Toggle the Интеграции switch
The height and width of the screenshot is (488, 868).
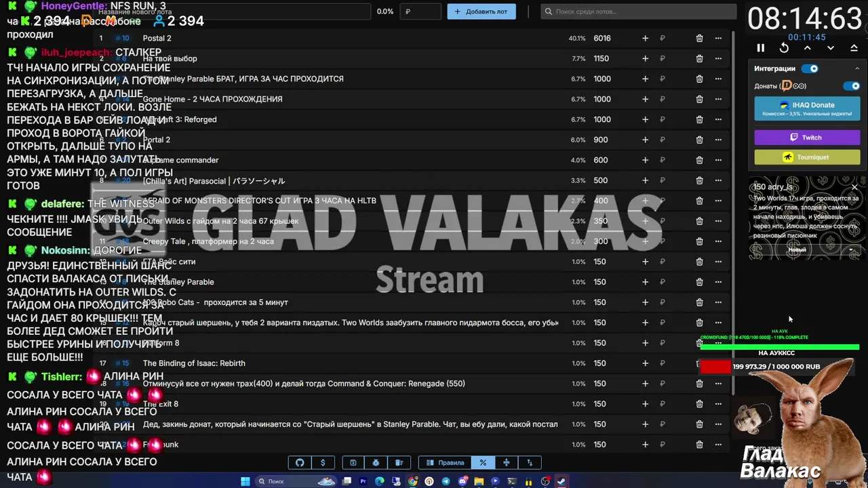pos(810,68)
